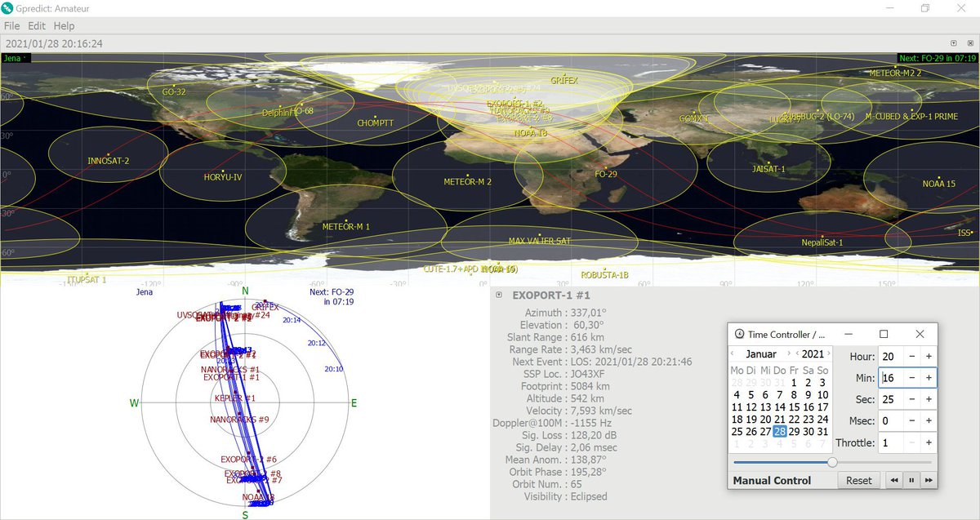Click JAISAT-1 satellite on the map

[768, 169]
